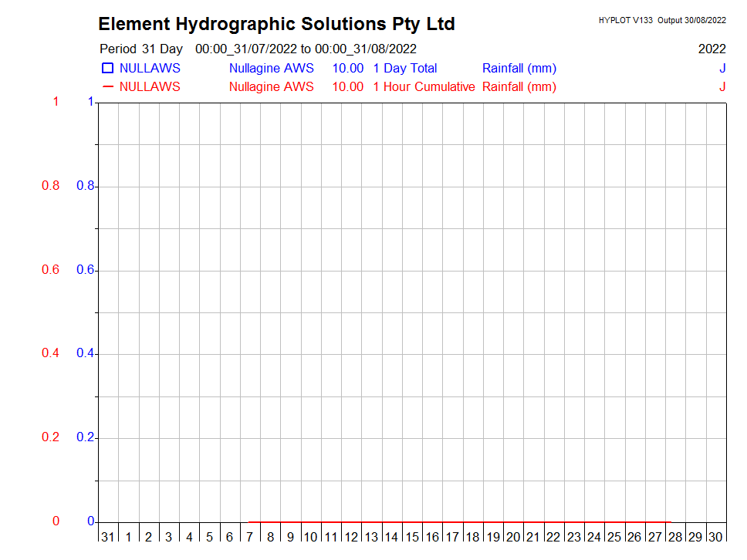
Task: Click day 15 on the time axis
Action: point(412,537)
